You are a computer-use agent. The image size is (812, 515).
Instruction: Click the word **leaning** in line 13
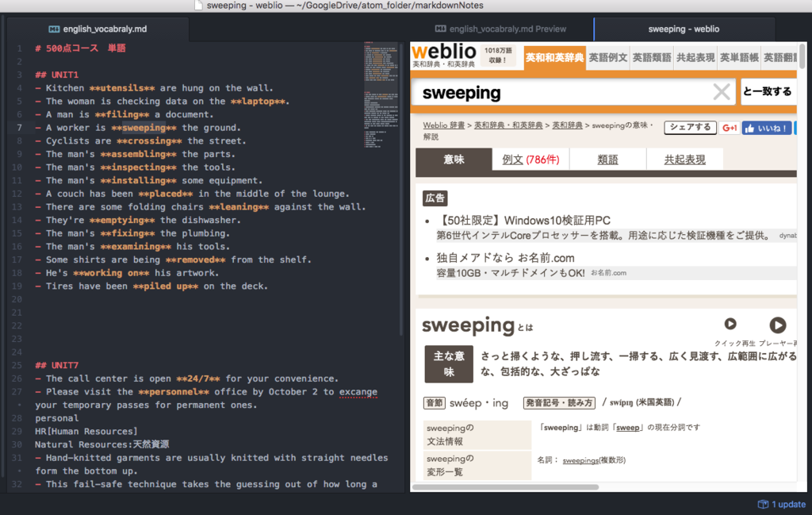(x=239, y=207)
